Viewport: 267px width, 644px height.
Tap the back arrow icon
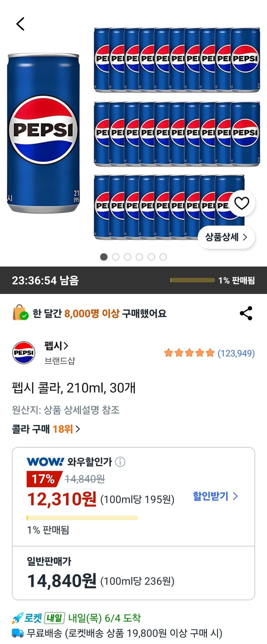pyautogui.click(x=20, y=24)
